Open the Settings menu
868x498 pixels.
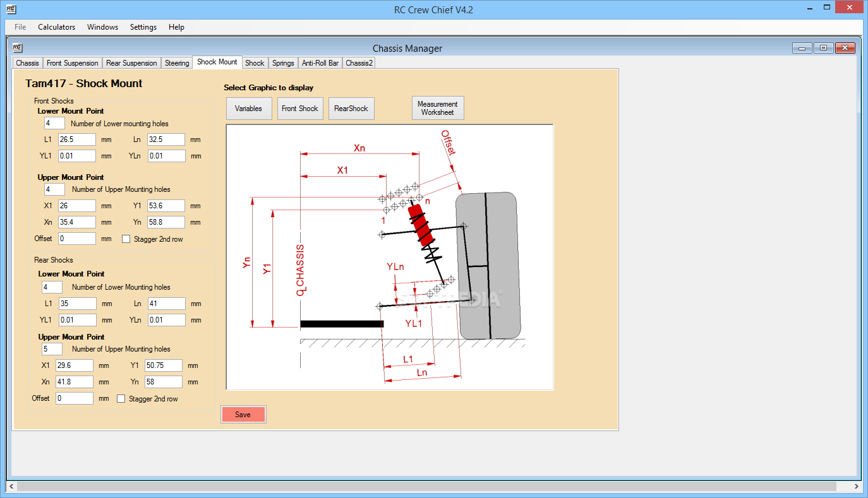(x=143, y=27)
